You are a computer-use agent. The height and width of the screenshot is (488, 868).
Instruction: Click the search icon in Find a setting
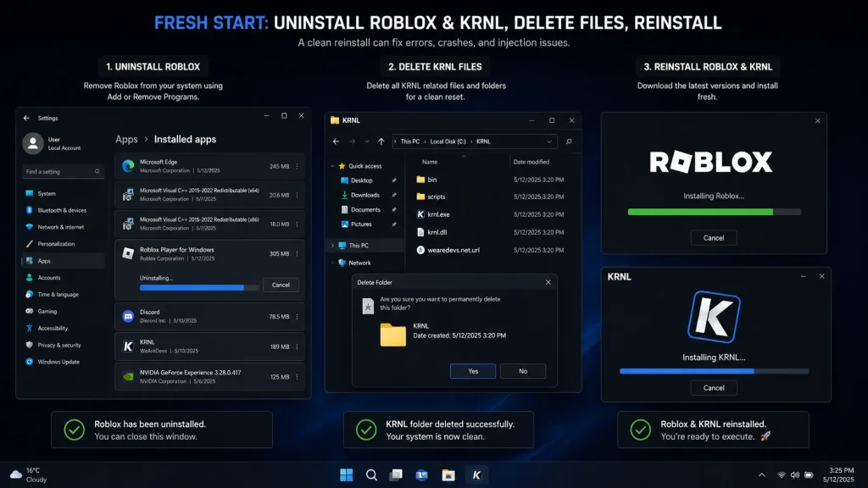point(97,171)
